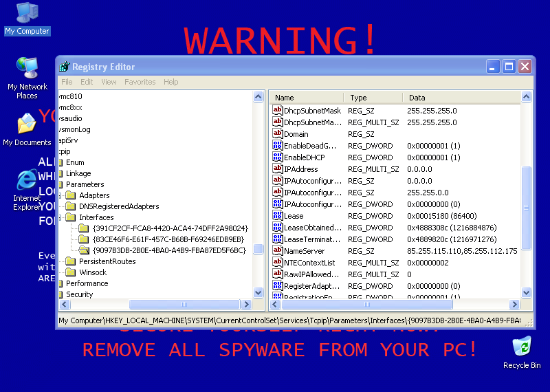Click the Winsock folder icon
Viewport: 550px width, 392px height.
(71, 272)
